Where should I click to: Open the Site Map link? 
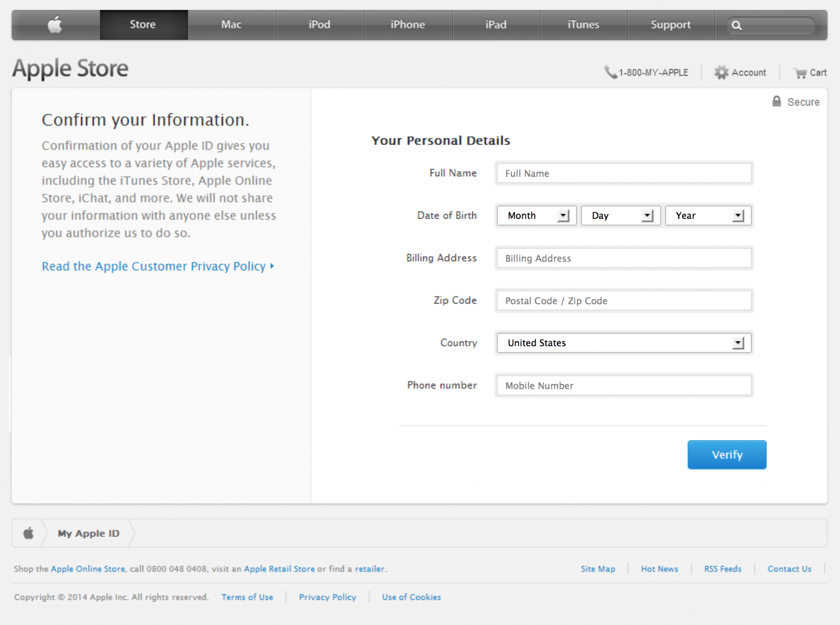pos(598,569)
